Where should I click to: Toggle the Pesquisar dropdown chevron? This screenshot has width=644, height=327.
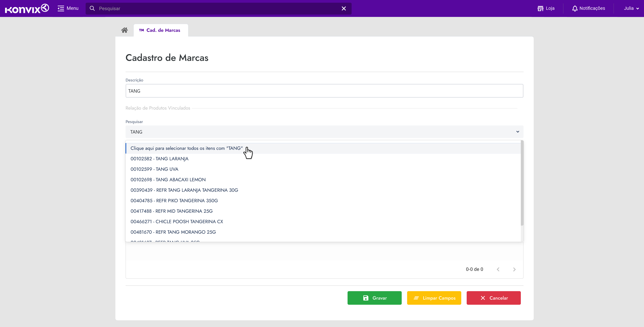(x=517, y=132)
